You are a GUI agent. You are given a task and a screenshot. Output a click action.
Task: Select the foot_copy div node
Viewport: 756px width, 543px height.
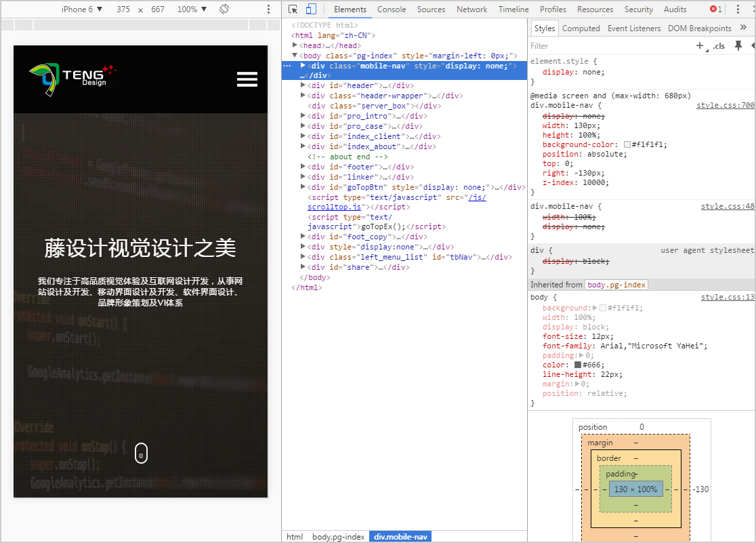pyautogui.click(x=367, y=237)
